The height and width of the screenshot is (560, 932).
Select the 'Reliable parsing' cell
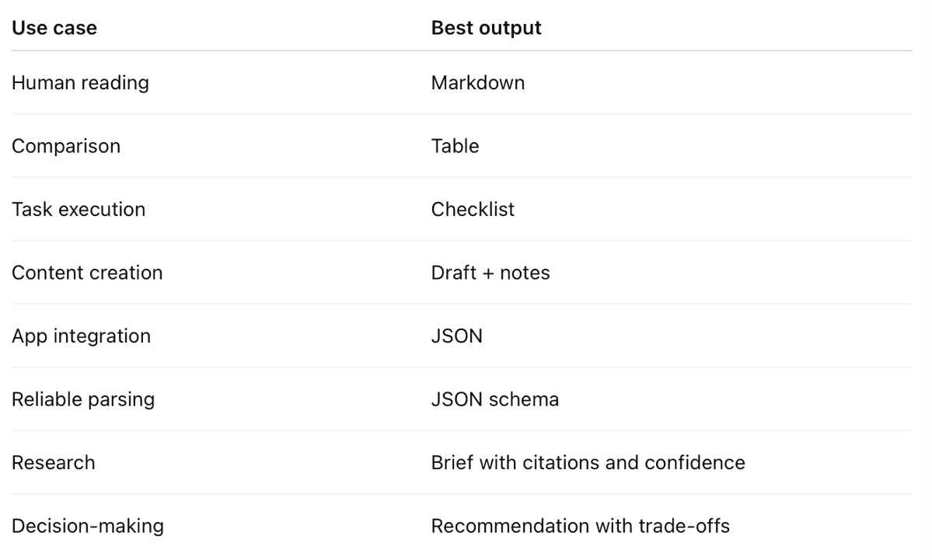coord(83,399)
